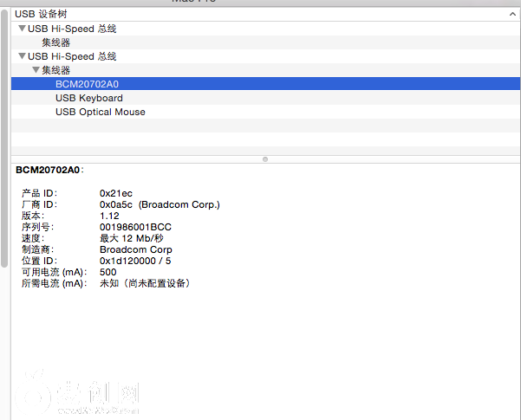Select the 集线器 row containing USB Keyboard

(x=56, y=70)
